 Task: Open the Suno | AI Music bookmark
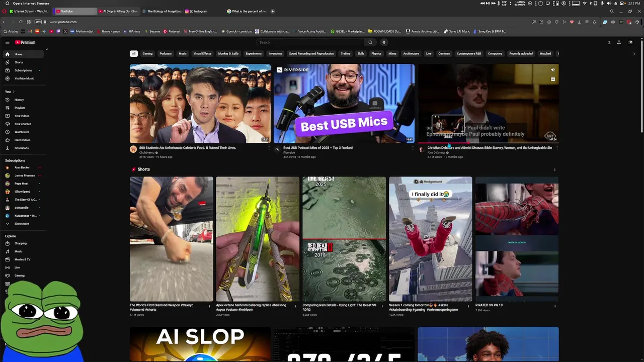point(457,31)
